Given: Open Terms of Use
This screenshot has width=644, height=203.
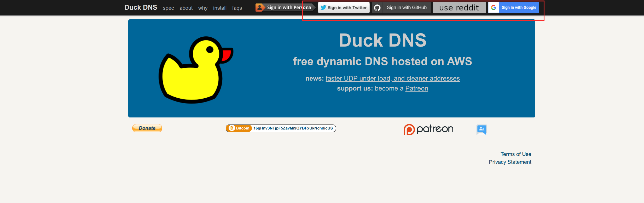Looking at the screenshot, I should pos(516,154).
